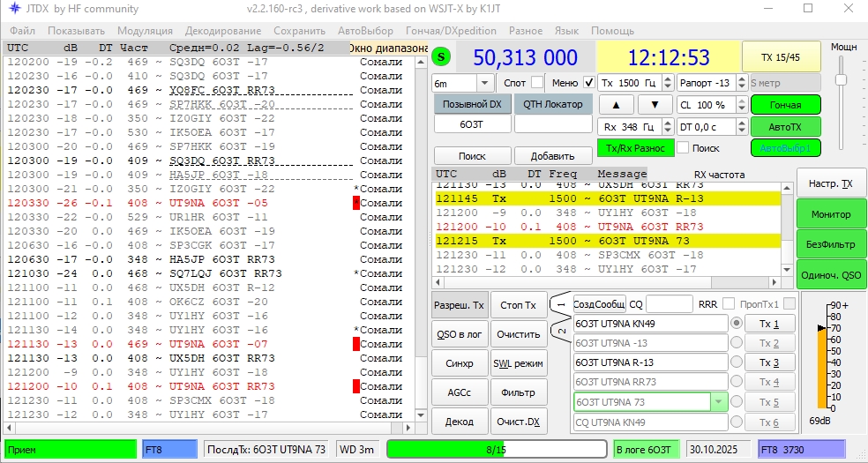The image size is (868, 463).
Task: Click the green Монитор button
Action: pyautogui.click(x=830, y=214)
